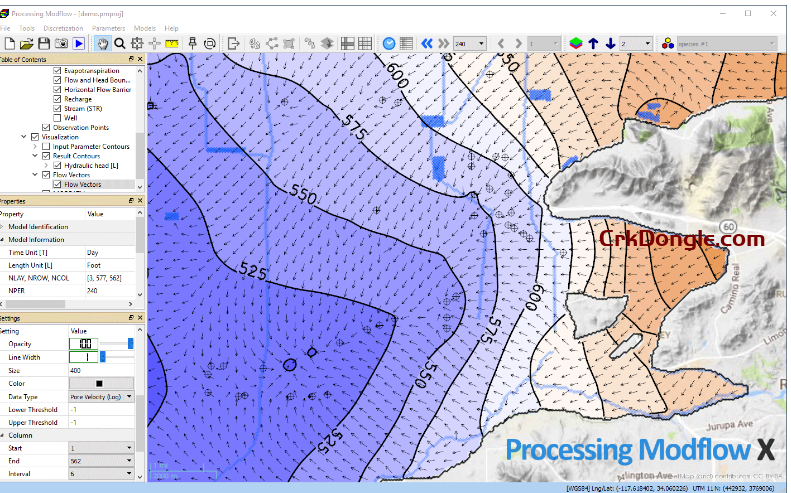Viewport: 791px width, 493px height.
Task: Move down one layer with blue down arrow
Action: 610,44
